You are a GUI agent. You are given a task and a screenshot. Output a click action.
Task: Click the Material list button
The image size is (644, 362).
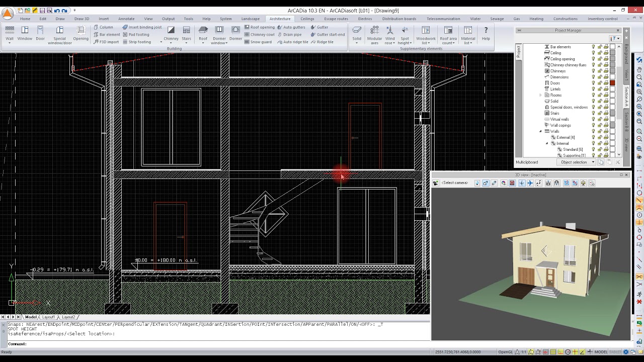468,35
